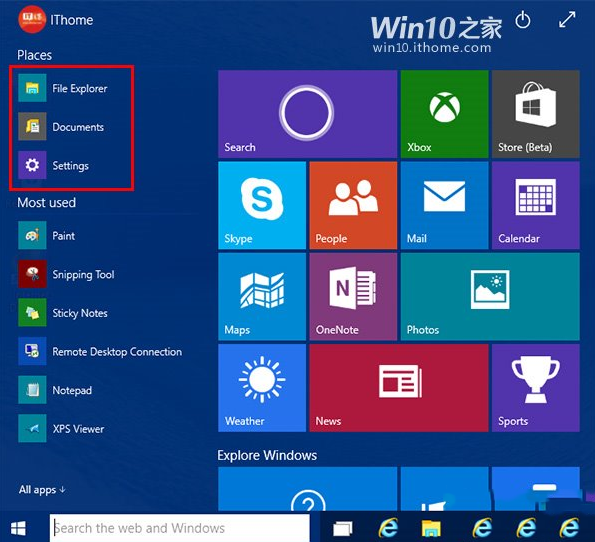
Task: Click the power button in Start menu
Action: [523, 20]
